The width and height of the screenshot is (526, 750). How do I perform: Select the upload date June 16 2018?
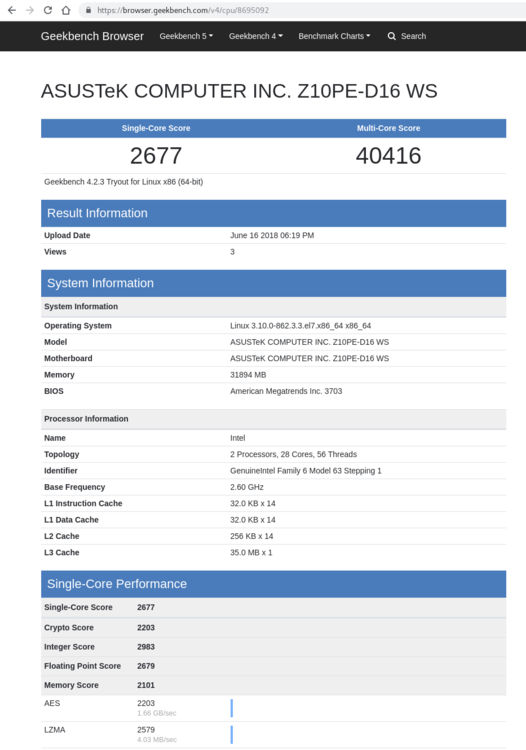pyautogui.click(x=272, y=235)
